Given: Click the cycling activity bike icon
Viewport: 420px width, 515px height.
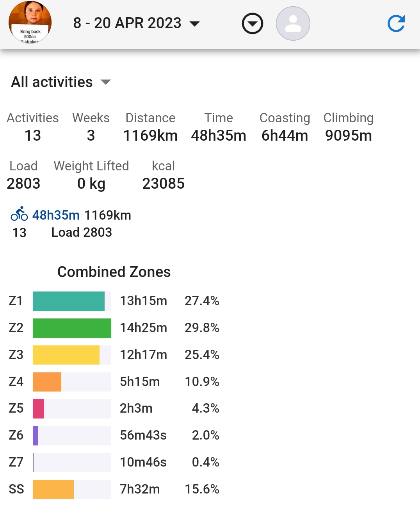Looking at the screenshot, I should coord(19,214).
